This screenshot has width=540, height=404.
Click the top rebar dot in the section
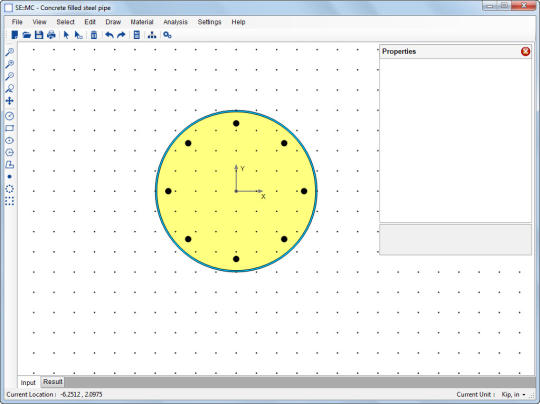(x=236, y=123)
